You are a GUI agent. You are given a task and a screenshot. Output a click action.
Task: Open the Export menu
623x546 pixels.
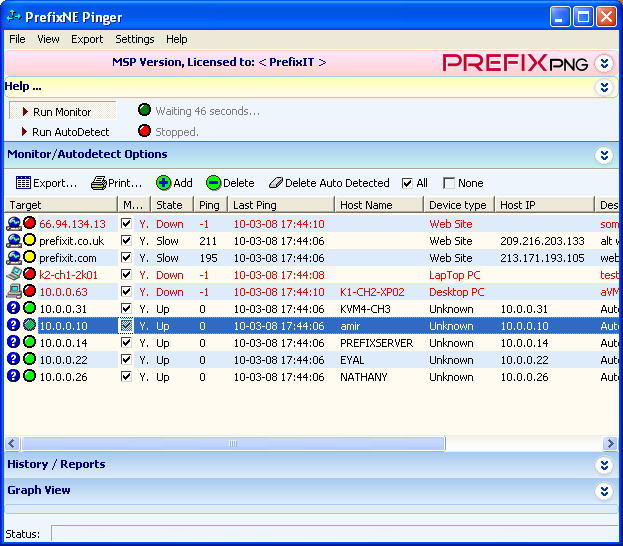click(87, 39)
